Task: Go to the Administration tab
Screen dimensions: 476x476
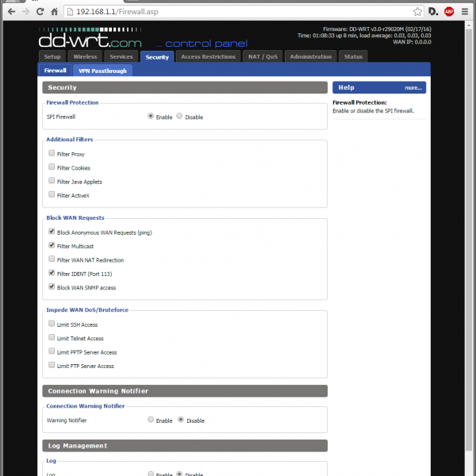Action: click(x=311, y=57)
